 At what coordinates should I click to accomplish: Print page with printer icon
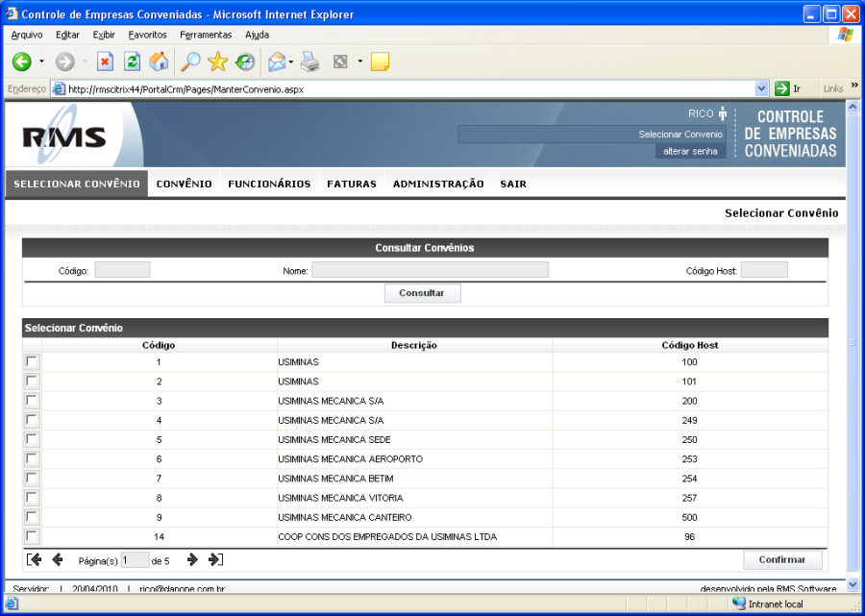tap(310, 62)
